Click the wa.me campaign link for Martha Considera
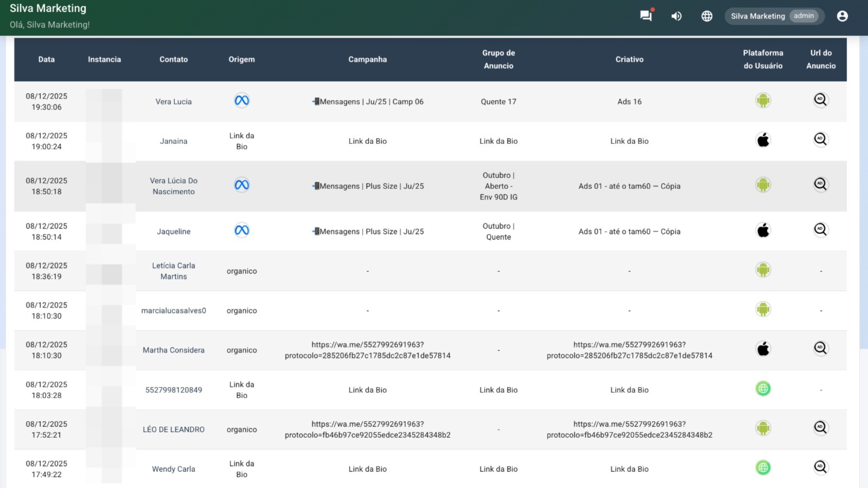Image resolution: width=868 pixels, height=488 pixels. 367,350
